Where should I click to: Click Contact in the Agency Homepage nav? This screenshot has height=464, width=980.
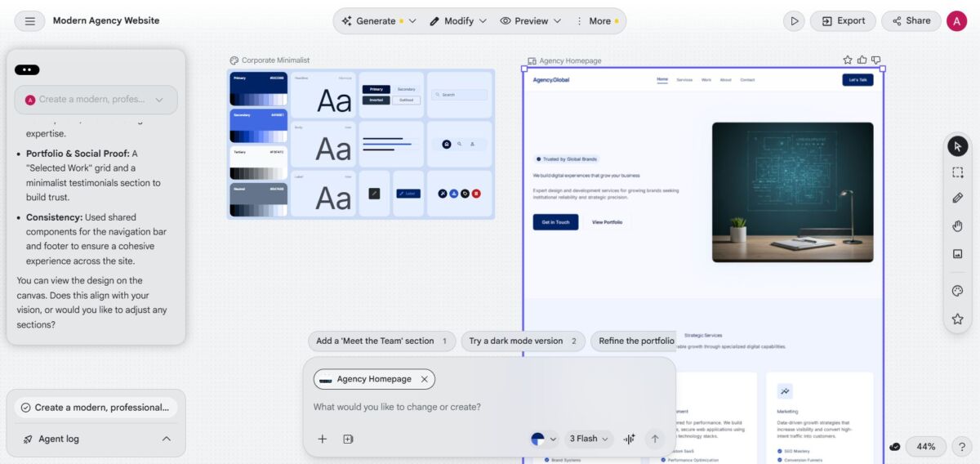(747, 80)
